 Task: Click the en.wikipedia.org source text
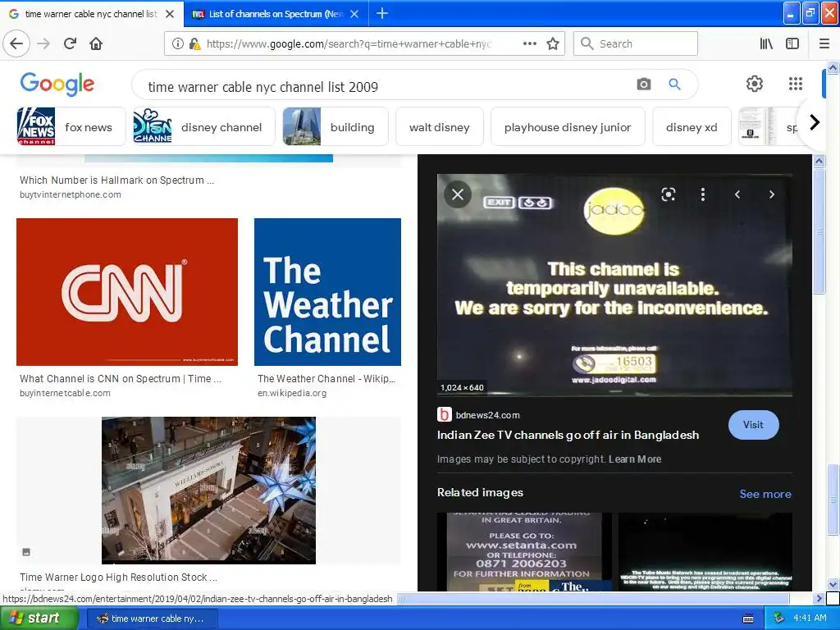point(292,393)
